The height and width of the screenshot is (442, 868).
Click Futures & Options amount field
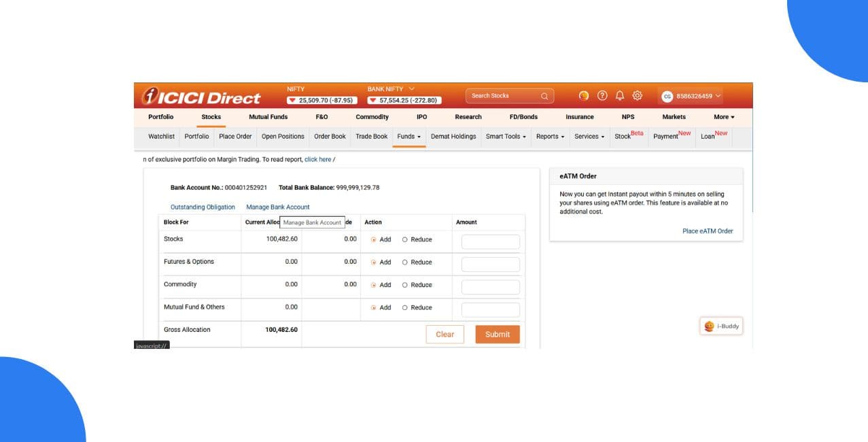click(491, 265)
